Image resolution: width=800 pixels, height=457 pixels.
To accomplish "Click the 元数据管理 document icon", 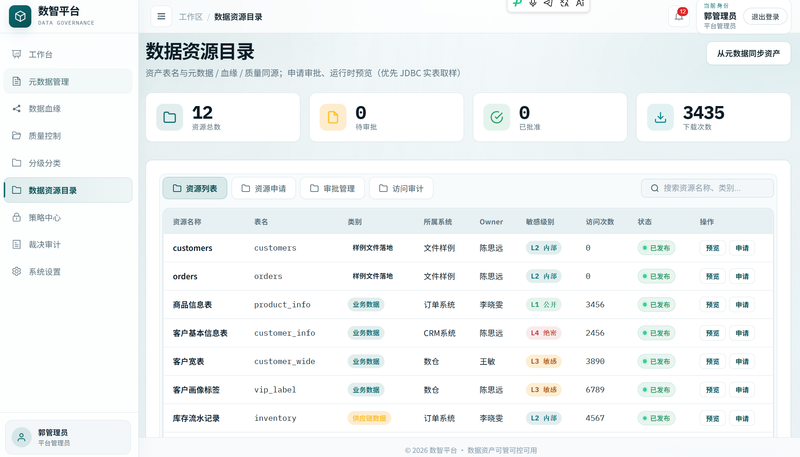I will click(17, 81).
